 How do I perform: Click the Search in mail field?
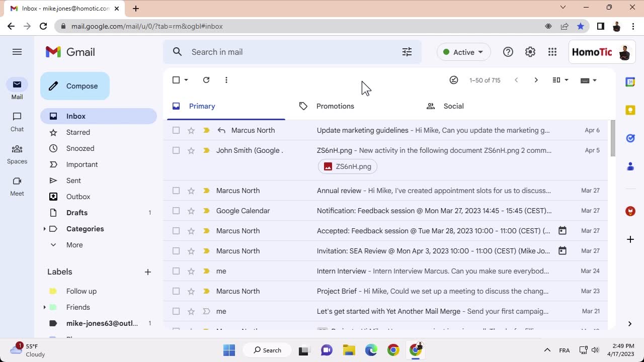coord(292,52)
